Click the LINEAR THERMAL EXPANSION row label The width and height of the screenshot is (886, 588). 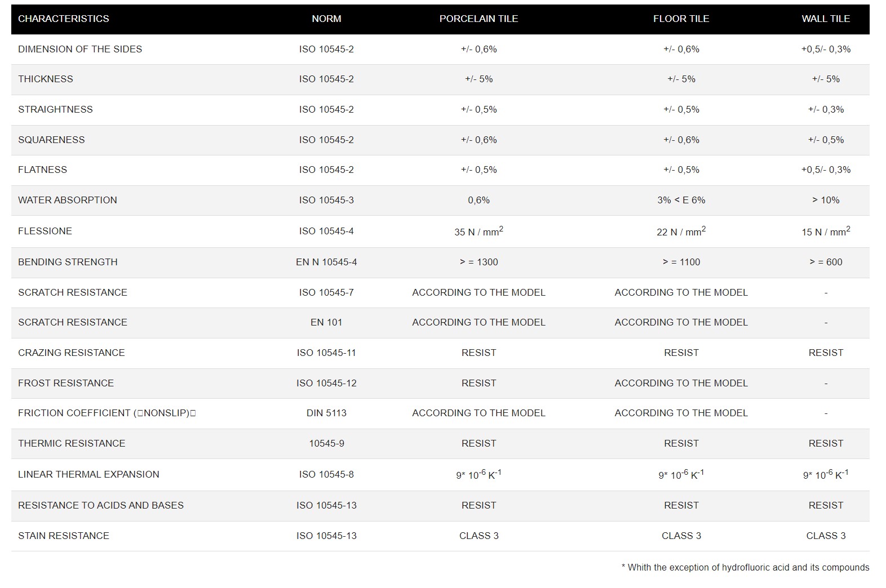[x=88, y=474]
